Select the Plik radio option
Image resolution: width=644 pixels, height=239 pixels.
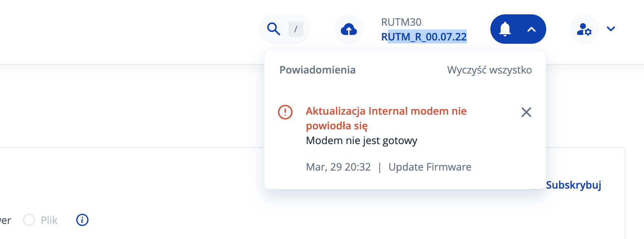click(29, 220)
